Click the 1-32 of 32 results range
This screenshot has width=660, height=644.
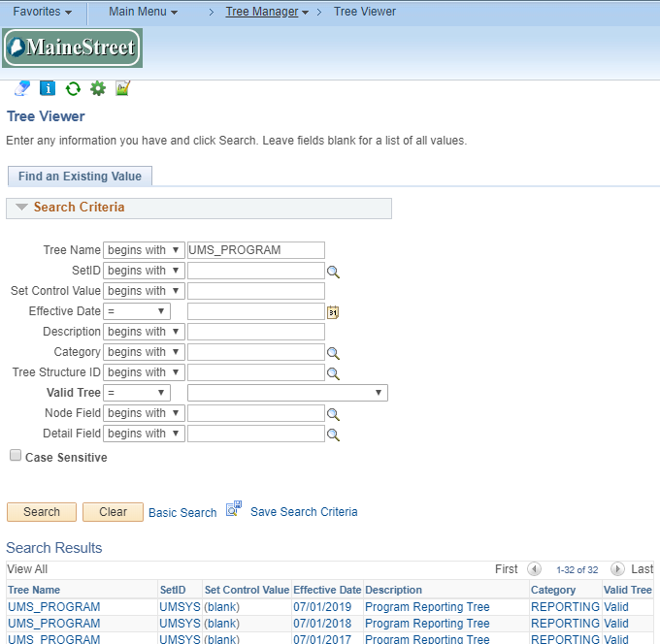coord(577,570)
